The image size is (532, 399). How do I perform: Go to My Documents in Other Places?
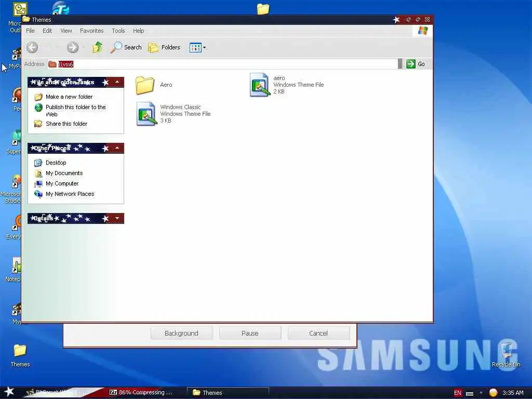click(64, 173)
